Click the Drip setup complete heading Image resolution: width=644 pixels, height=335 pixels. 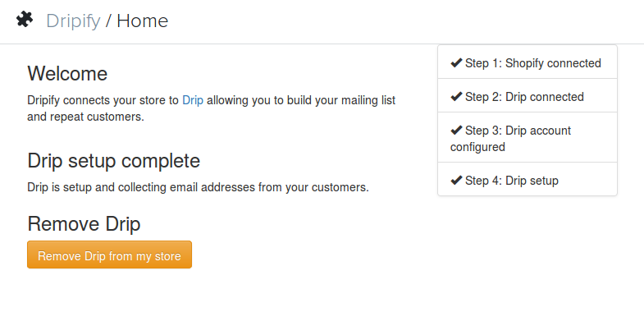pyautogui.click(x=114, y=161)
